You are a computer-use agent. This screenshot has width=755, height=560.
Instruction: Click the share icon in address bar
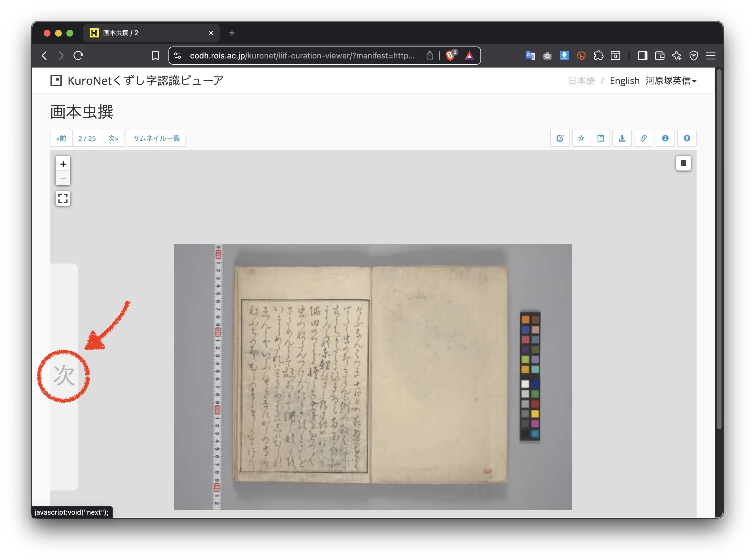click(x=430, y=56)
